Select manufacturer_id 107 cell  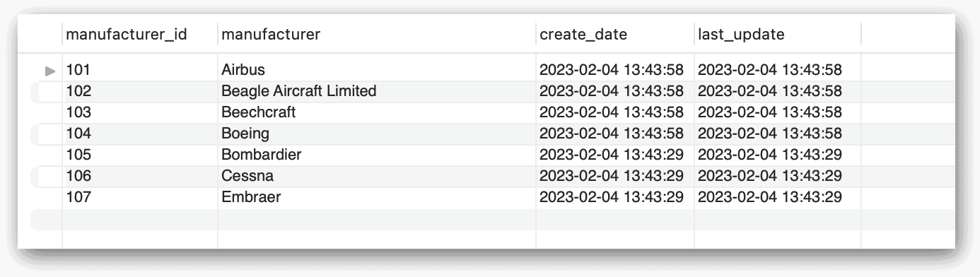140,197
